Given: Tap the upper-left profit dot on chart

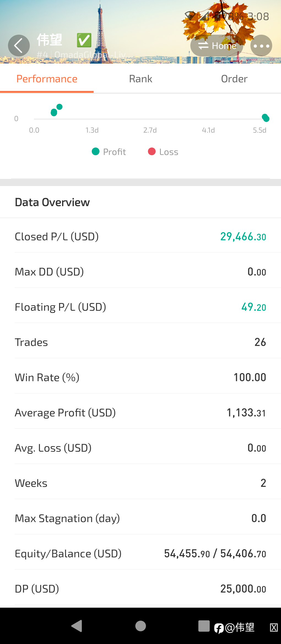Looking at the screenshot, I should point(59,107).
